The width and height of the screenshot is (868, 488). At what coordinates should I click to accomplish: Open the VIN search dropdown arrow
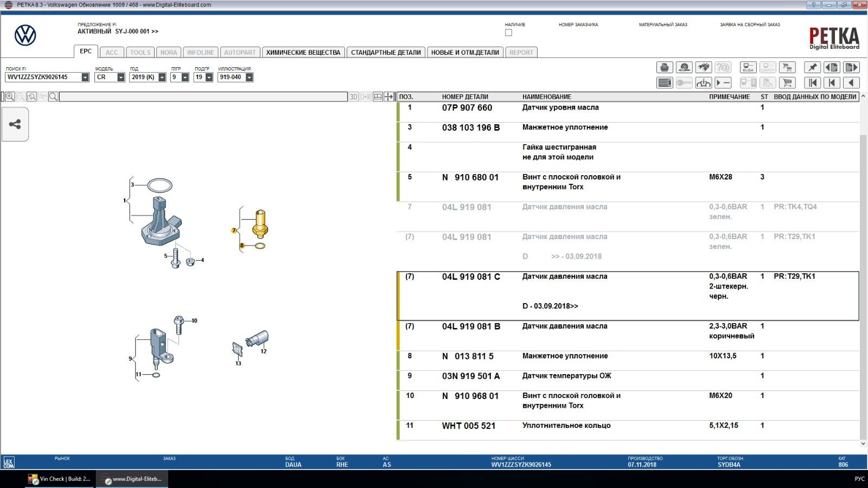coord(85,78)
